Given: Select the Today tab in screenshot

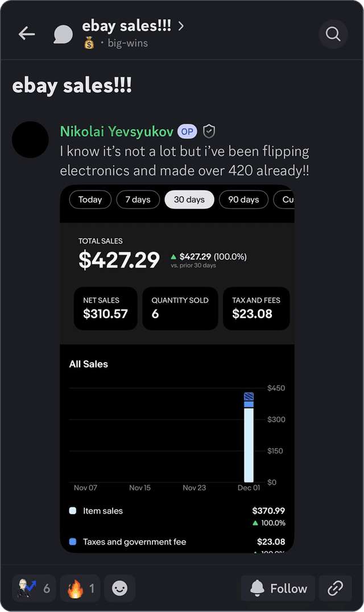Looking at the screenshot, I should [90, 200].
